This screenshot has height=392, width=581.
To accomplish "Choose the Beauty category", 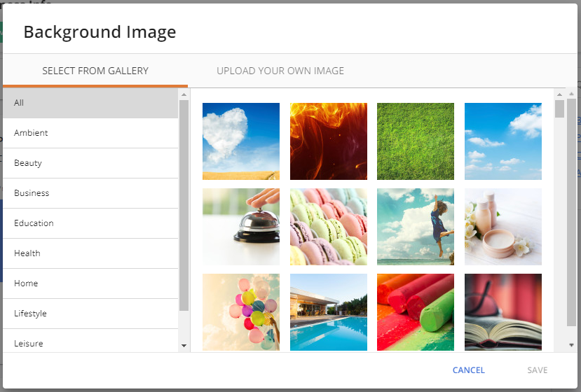I will pos(90,163).
